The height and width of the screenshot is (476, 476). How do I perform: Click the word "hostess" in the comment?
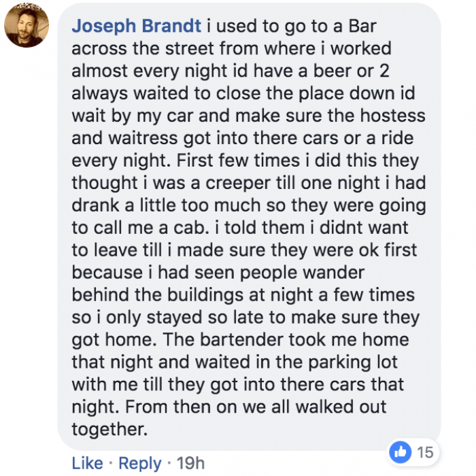pos(393,116)
